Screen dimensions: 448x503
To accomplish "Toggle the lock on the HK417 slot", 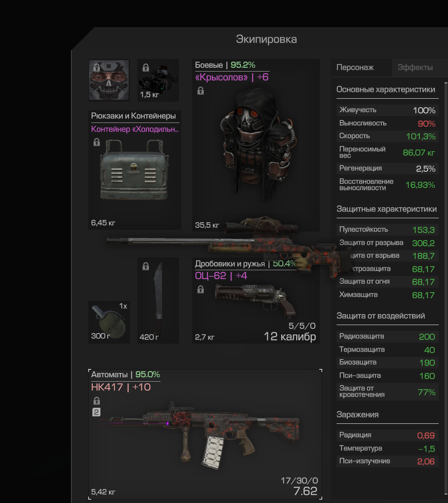I will click(96, 401).
